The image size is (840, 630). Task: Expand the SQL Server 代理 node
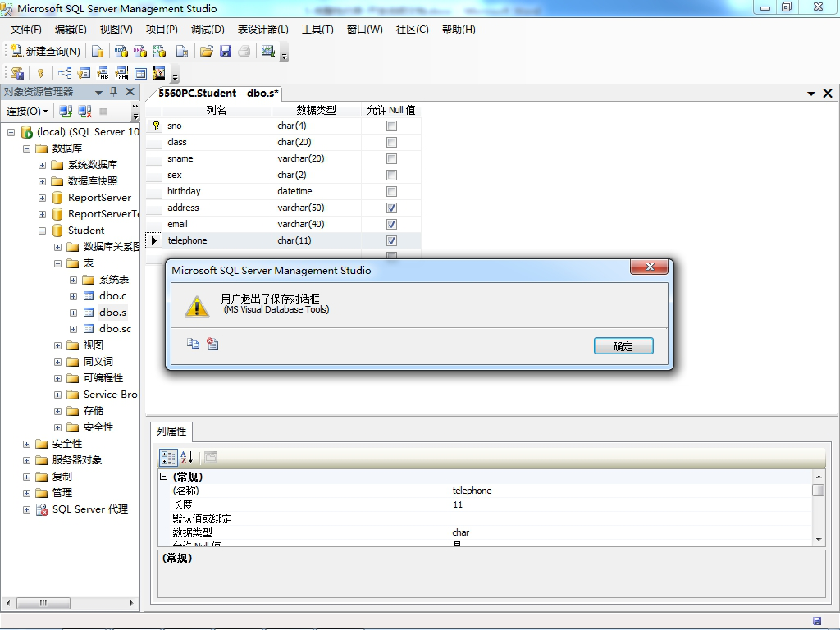pyautogui.click(x=27, y=510)
